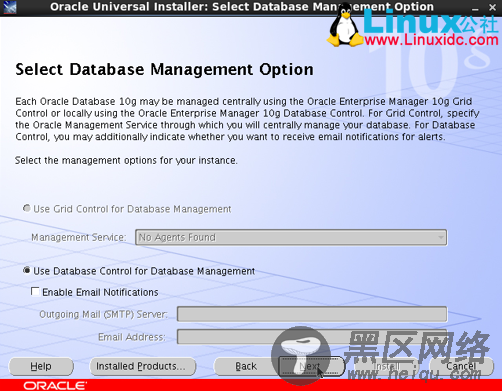
Task: Click 'Select the management options for your instance.' text
Action: 126,160
